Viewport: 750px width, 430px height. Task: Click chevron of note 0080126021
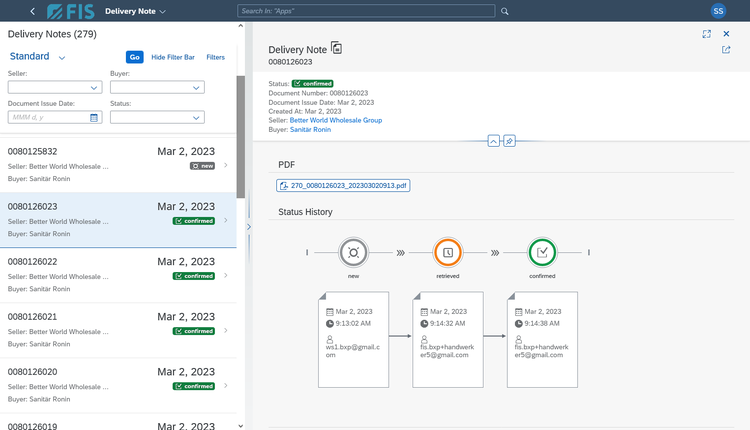coord(226,330)
